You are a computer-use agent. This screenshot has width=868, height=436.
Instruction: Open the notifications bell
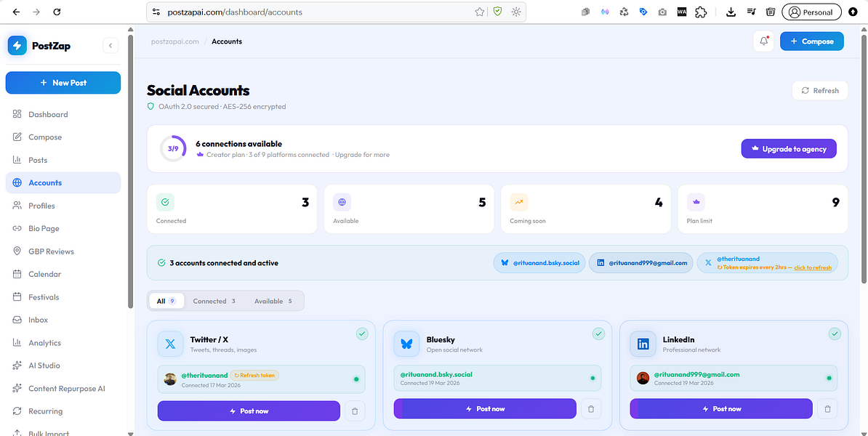pyautogui.click(x=764, y=41)
